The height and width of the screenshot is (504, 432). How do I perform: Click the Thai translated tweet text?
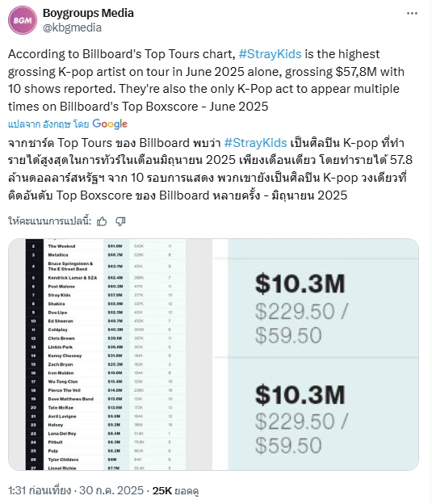click(x=210, y=169)
